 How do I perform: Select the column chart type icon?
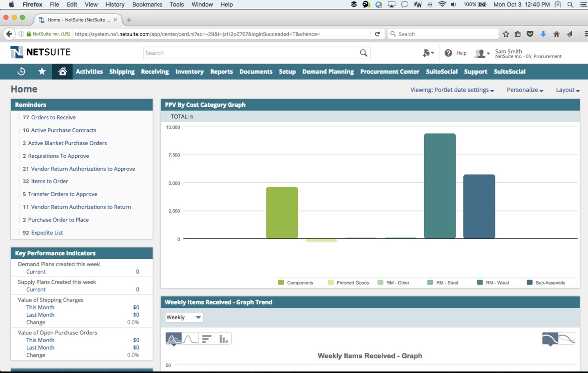pyautogui.click(x=224, y=339)
